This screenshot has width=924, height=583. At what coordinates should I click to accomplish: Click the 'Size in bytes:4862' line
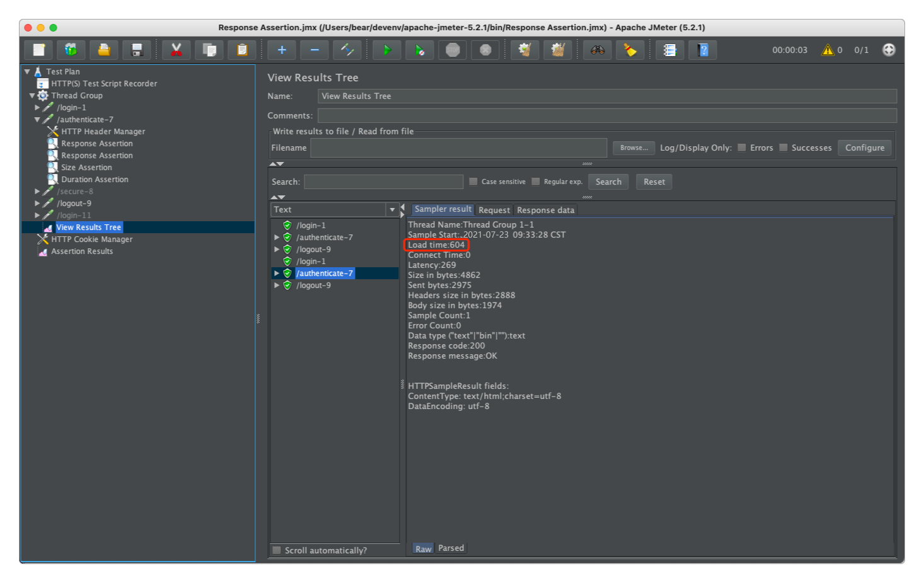(x=444, y=275)
